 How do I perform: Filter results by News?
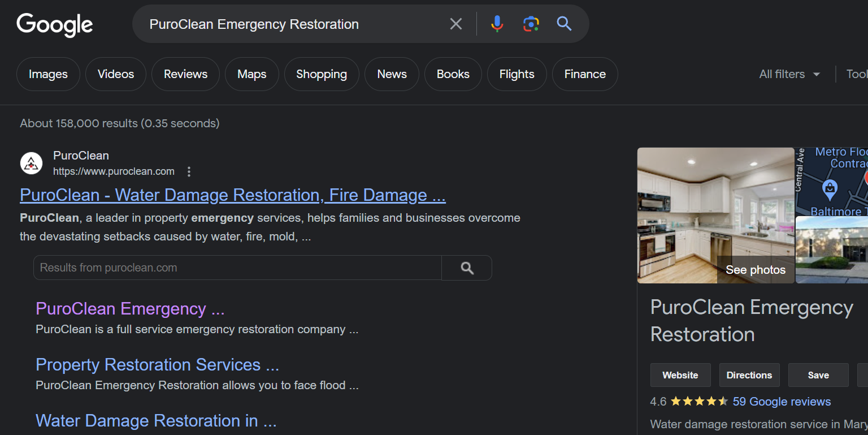coord(392,74)
